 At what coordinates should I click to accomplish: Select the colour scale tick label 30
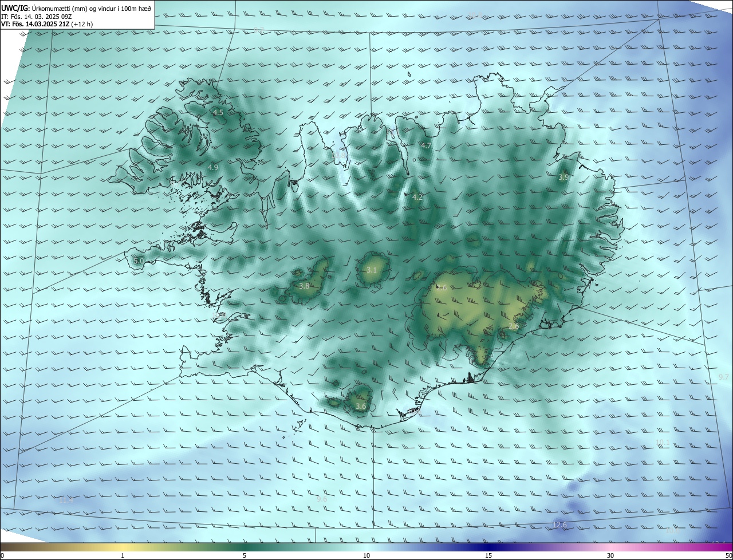(x=610, y=555)
